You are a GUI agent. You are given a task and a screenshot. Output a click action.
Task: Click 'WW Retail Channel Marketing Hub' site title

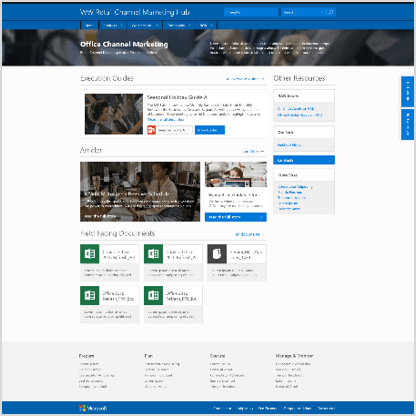[135, 12]
